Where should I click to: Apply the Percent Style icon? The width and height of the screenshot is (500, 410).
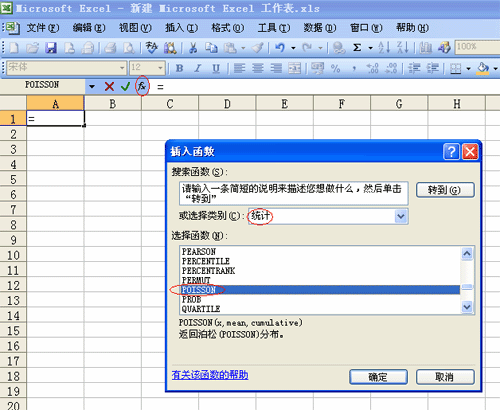[x=335, y=69]
